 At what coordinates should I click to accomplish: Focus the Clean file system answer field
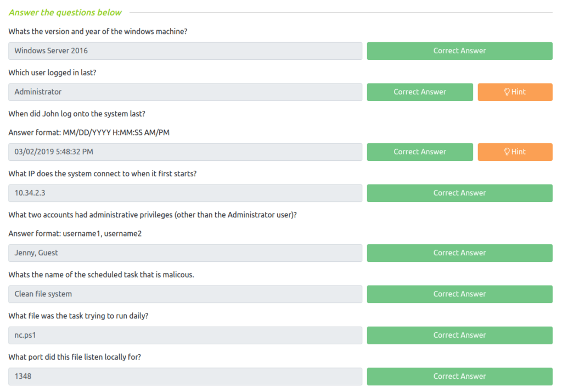click(186, 294)
